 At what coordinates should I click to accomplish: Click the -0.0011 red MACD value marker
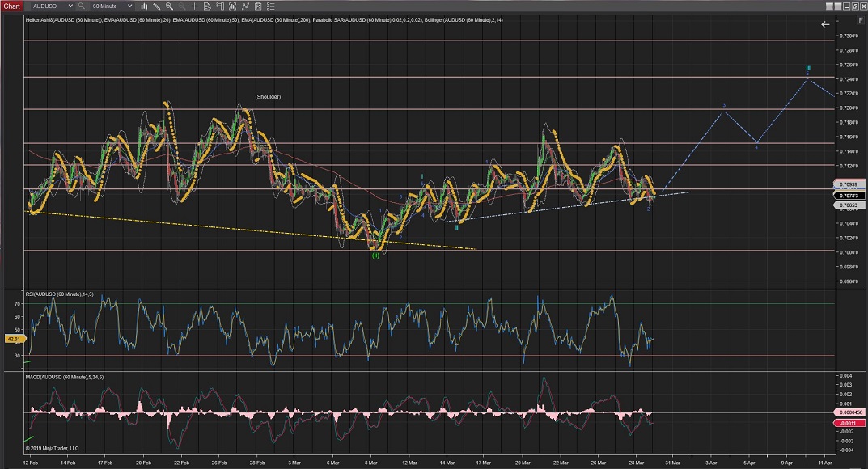(848, 423)
